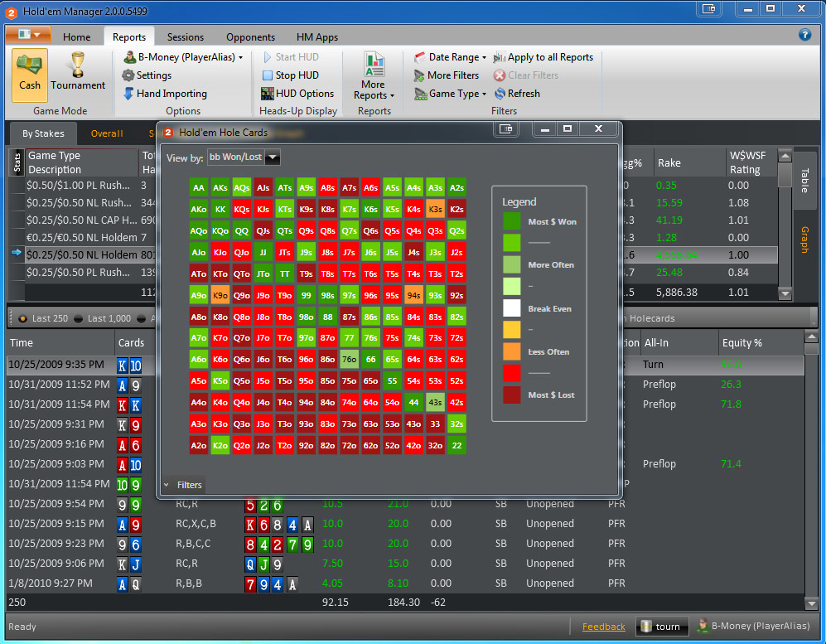Open Hand Importing arrow icon
826x644 pixels.
pyautogui.click(x=128, y=94)
